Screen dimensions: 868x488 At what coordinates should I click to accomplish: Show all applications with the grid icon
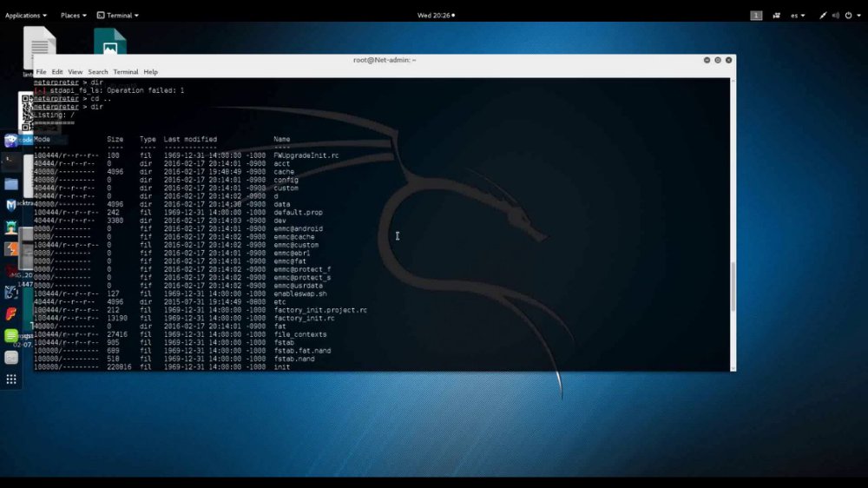(x=11, y=379)
